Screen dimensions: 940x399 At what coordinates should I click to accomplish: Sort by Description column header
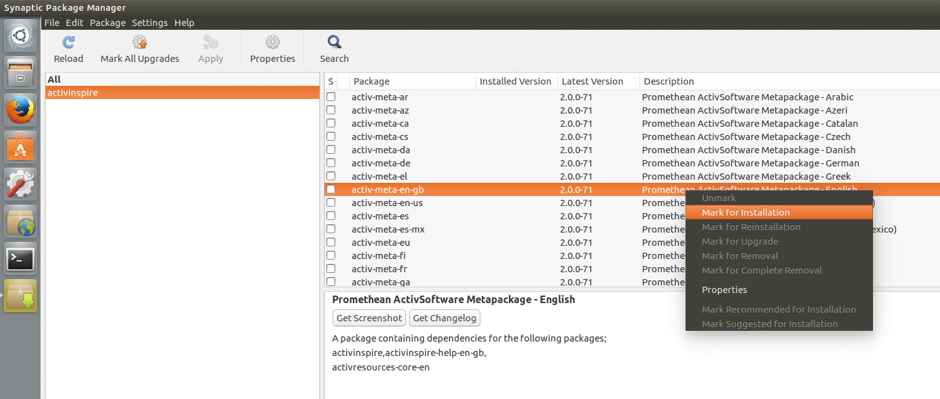coord(790,81)
